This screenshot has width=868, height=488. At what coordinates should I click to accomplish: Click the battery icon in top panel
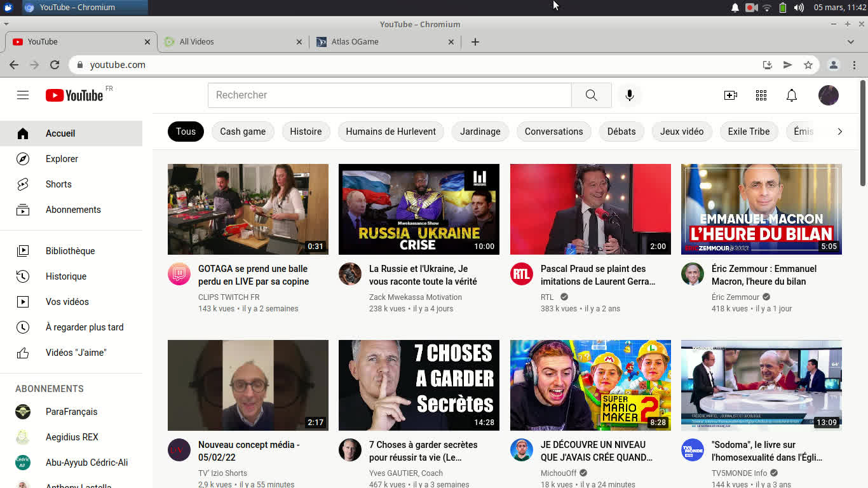click(x=783, y=8)
